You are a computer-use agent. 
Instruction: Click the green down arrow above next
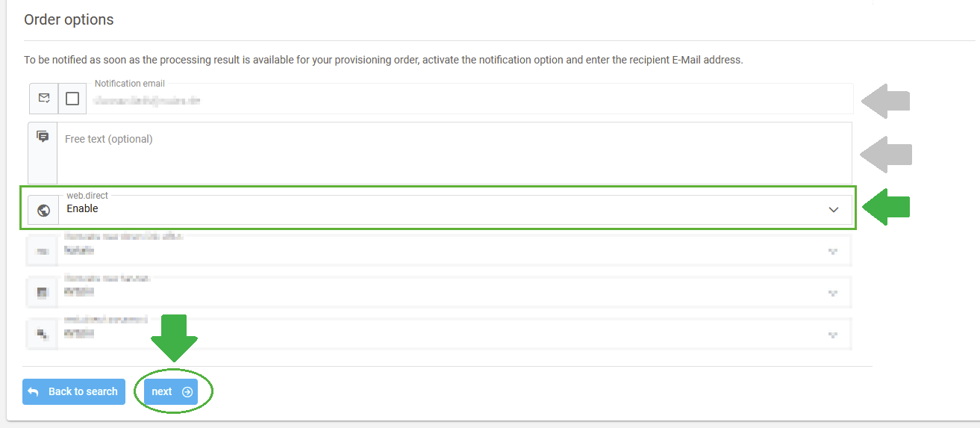click(174, 339)
